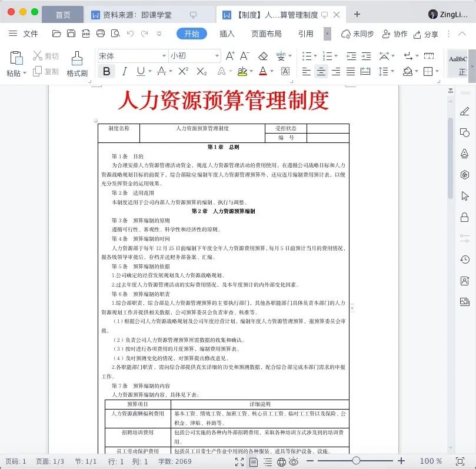
Task: Expand the paste options arrow
Action: pos(25,73)
